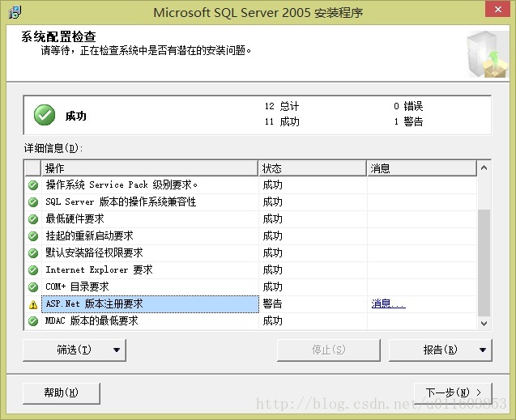Click success icon for Service Pack row
Image resolution: width=516 pixels, height=420 pixels.
(x=33, y=185)
